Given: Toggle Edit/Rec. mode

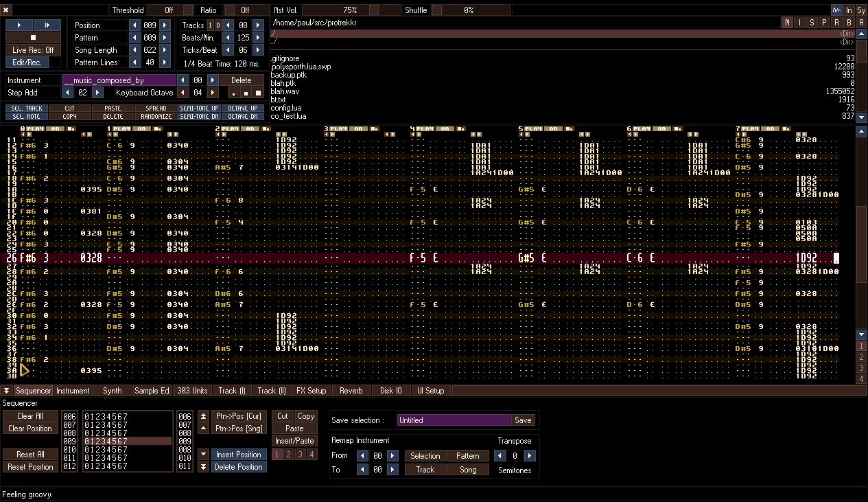Looking at the screenshot, I should point(27,62).
